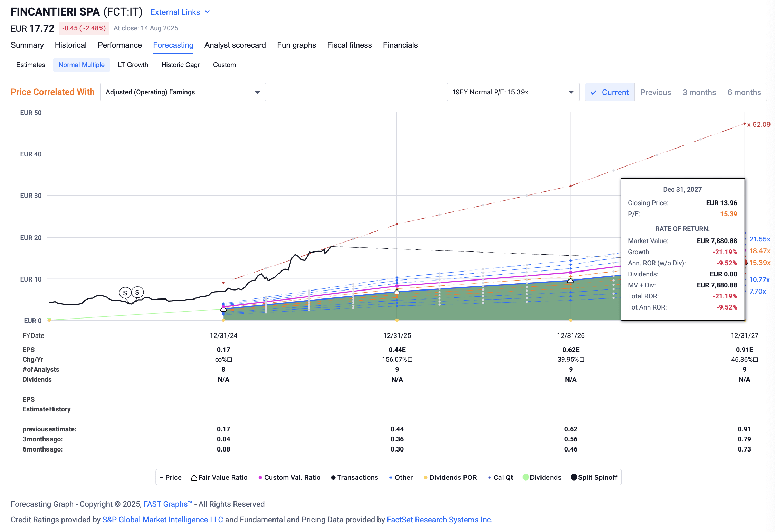Click the 12/31/26 fair value triangle marker
This screenshot has height=532, width=775.
(571, 281)
